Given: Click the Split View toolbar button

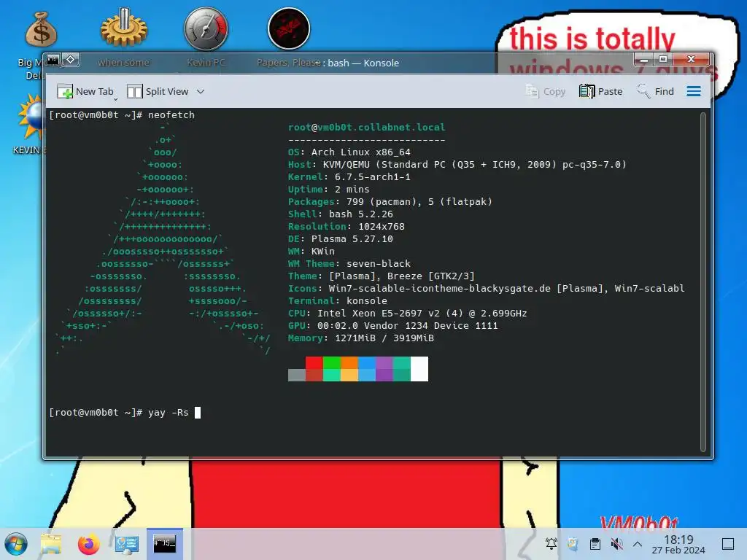Looking at the screenshot, I should 158,91.
